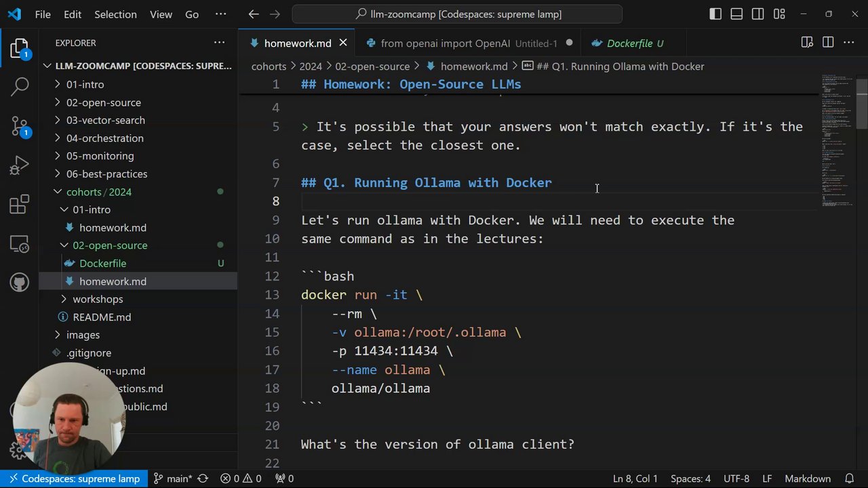Switch the main* git branch

point(173,479)
